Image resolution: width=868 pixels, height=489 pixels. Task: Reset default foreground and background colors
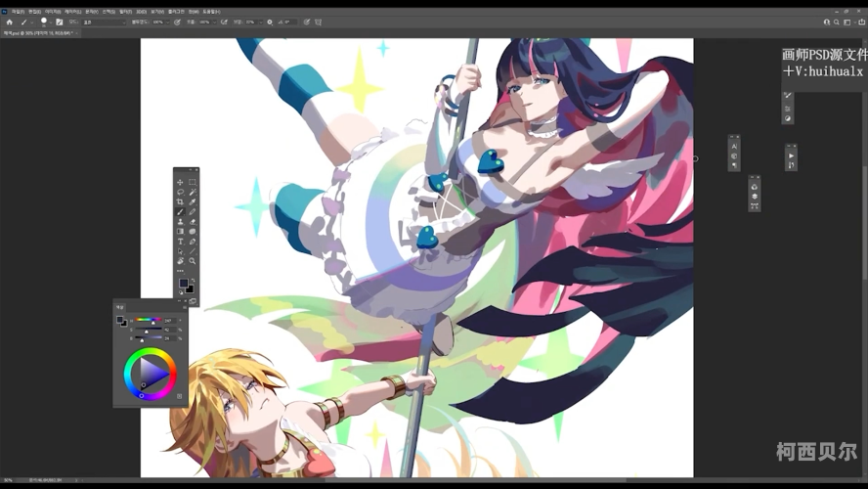click(x=181, y=291)
